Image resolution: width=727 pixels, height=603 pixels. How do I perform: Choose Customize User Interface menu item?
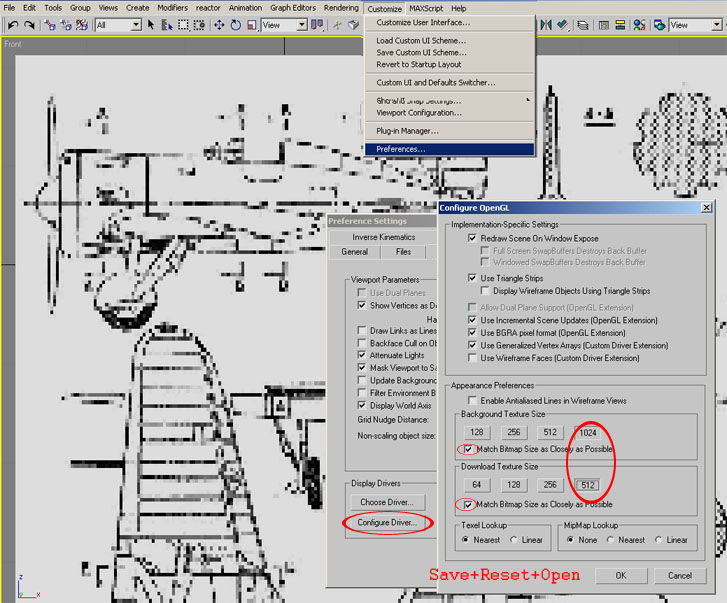(449, 22)
